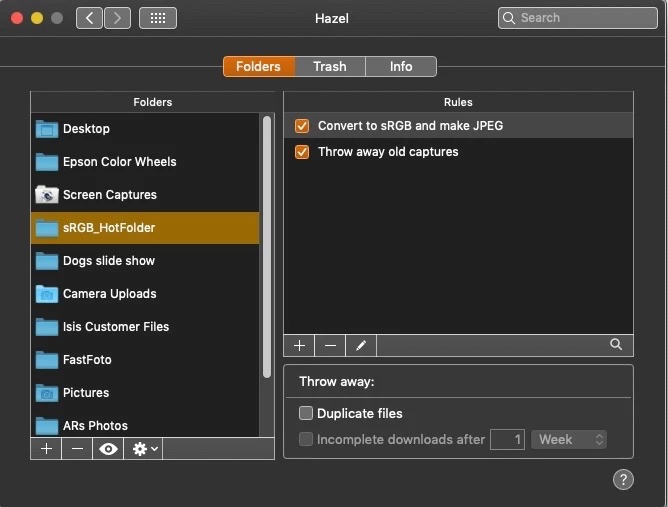Open the gear actions menu under folders
This screenshot has width=668, height=507.
point(144,449)
